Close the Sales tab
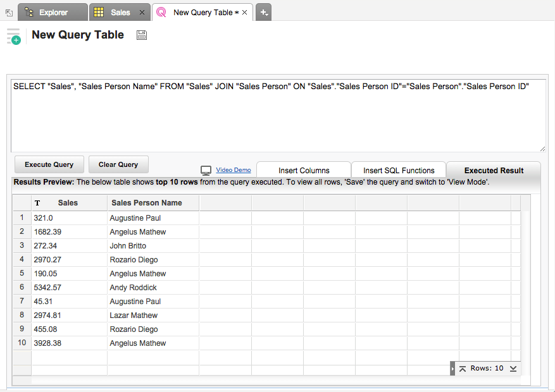Screen dimensions: 555x392 [x=141, y=11]
